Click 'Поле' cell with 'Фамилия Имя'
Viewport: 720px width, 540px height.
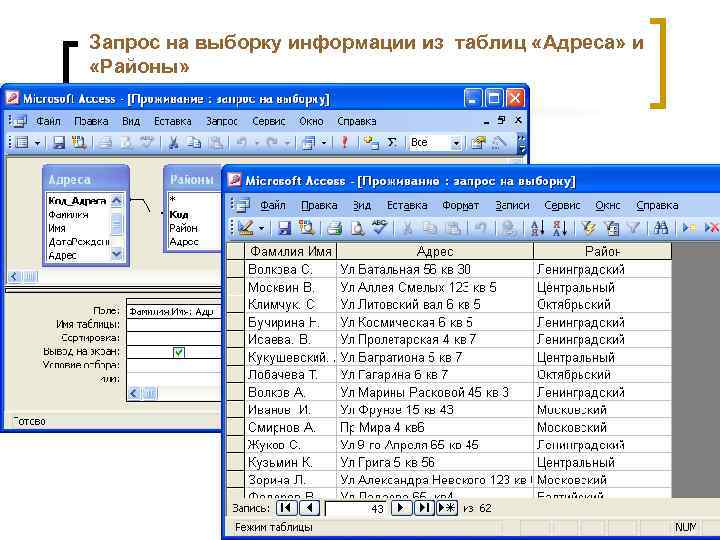174,312
